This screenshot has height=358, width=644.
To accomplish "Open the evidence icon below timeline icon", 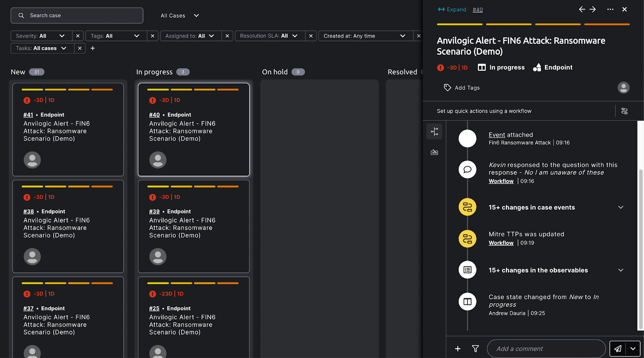I will (x=434, y=152).
